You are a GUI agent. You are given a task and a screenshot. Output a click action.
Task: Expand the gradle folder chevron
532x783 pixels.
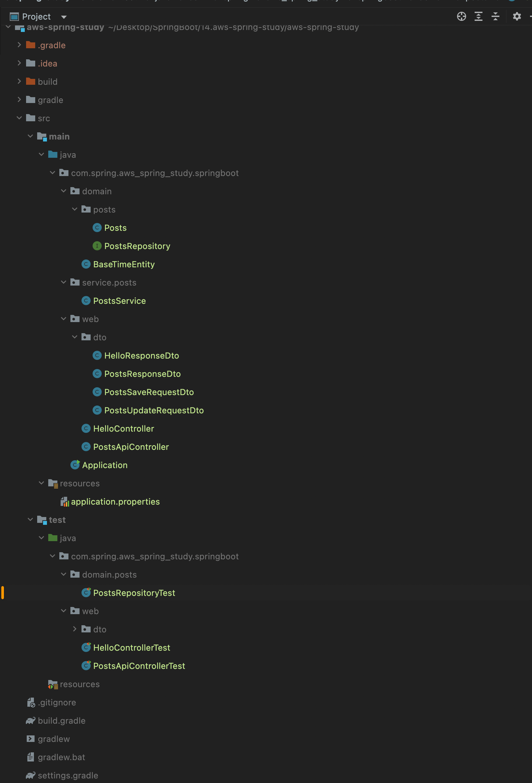(x=19, y=99)
